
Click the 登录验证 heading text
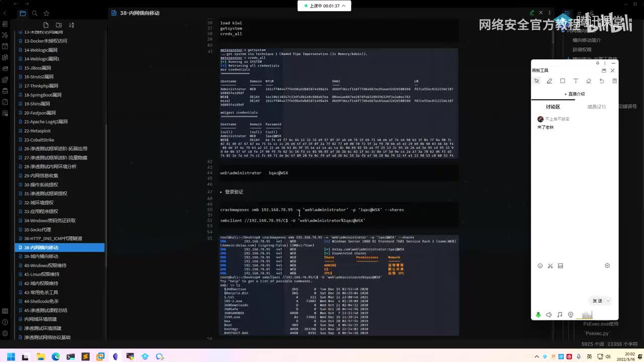pos(234,192)
